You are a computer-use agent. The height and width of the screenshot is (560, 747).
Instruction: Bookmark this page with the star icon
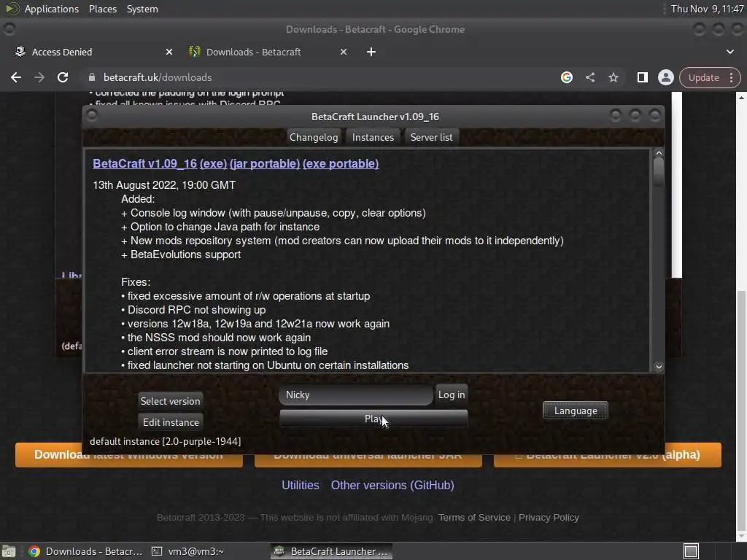613,77
